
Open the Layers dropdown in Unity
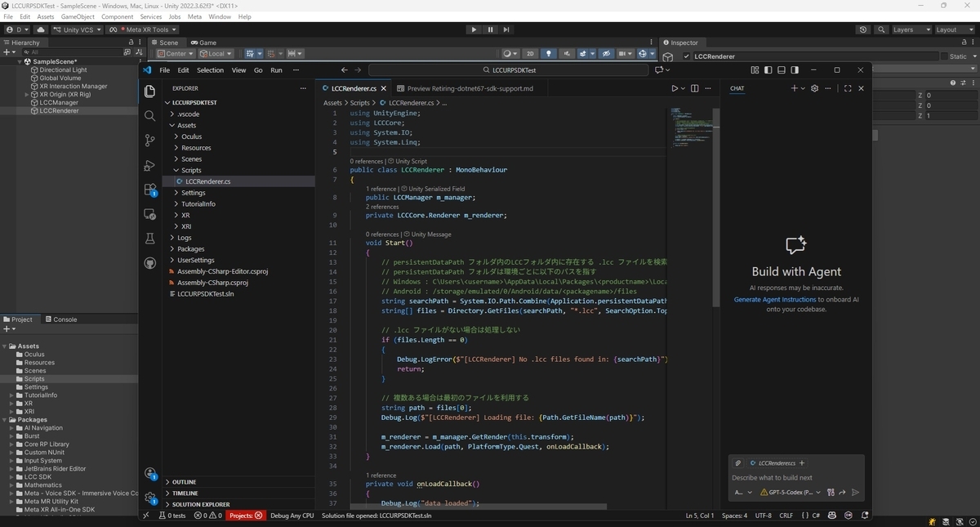pos(911,29)
